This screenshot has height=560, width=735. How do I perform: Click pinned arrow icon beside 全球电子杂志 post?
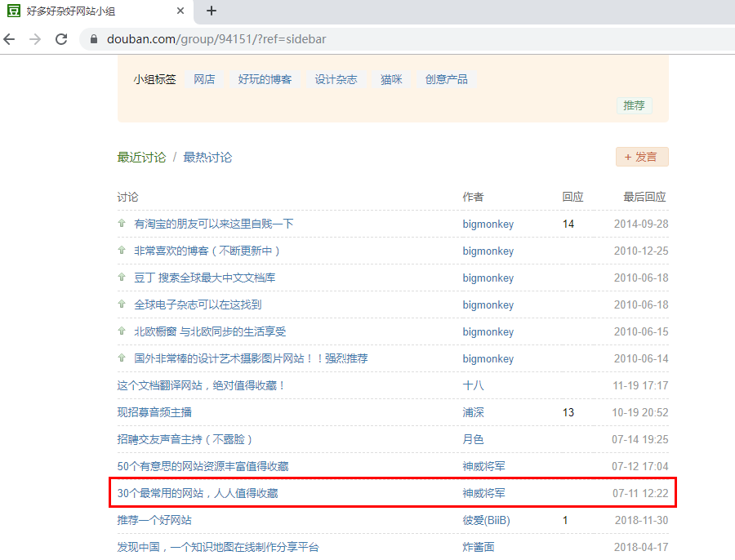(122, 304)
